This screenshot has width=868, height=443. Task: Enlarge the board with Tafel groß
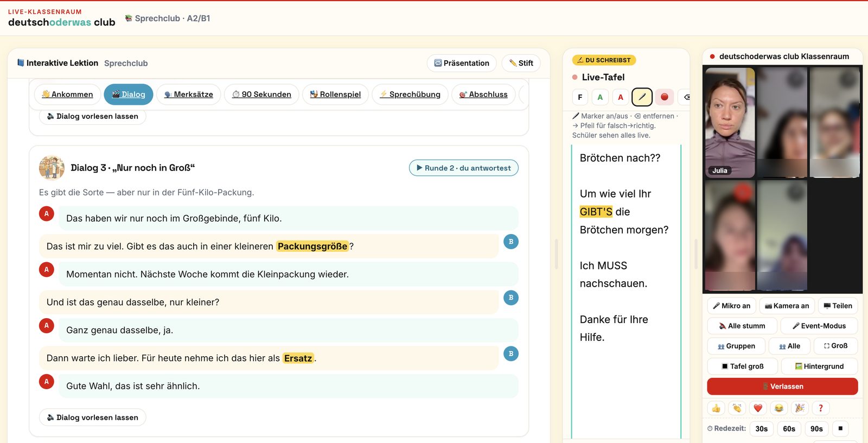[x=742, y=366]
